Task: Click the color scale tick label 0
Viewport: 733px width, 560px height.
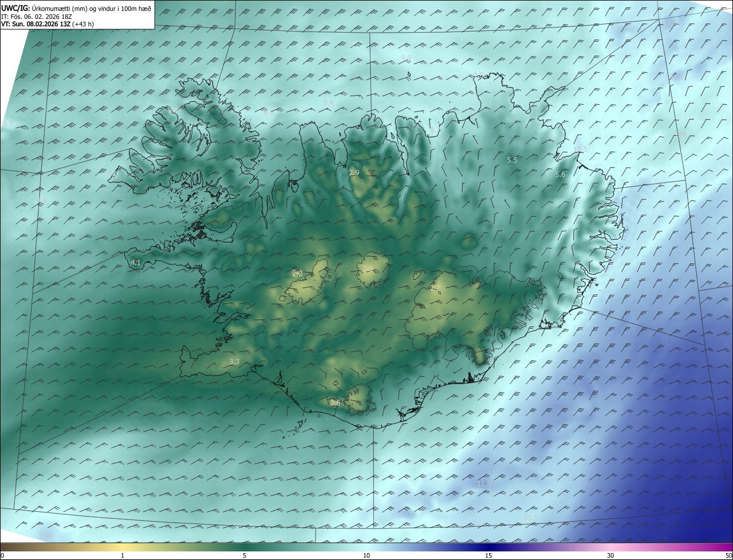Action: coord(2,555)
